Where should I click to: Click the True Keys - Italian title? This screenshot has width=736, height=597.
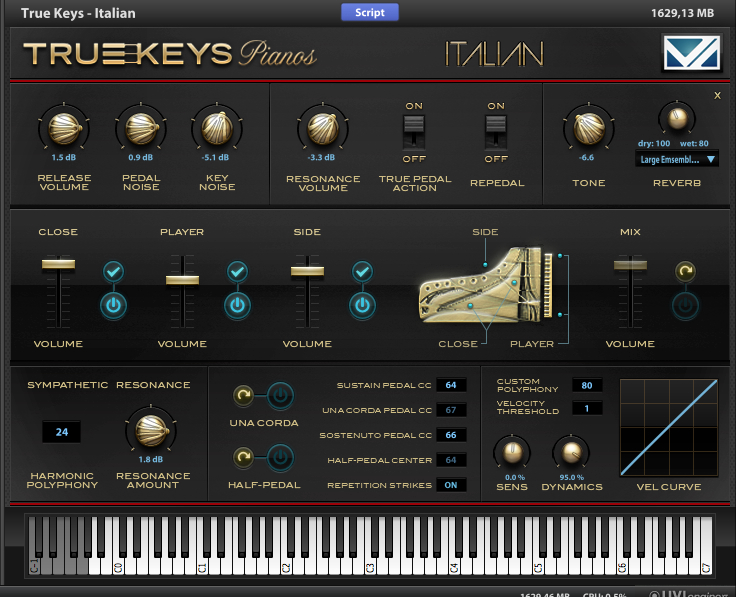pos(78,13)
